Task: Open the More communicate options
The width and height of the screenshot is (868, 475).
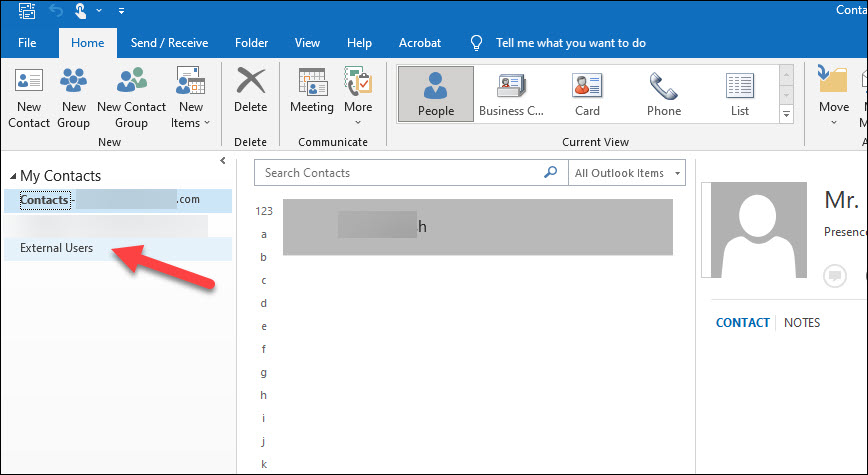Action: pos(358,97)
